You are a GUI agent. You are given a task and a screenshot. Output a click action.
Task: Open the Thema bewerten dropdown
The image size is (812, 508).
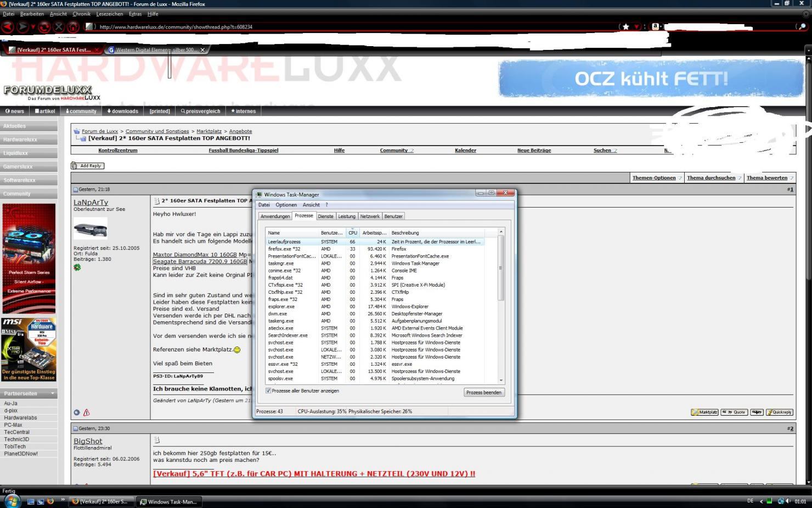(x=770, y=178)
